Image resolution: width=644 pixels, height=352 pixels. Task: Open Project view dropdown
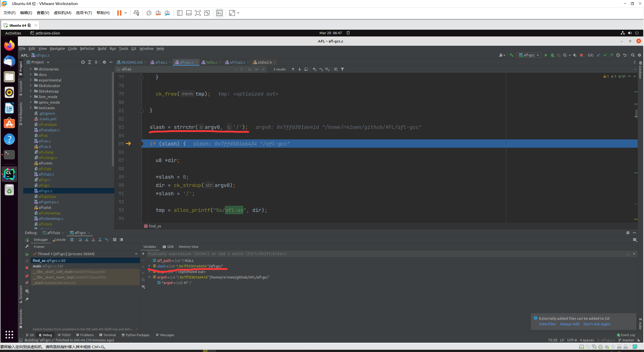[x=48, y=62]
